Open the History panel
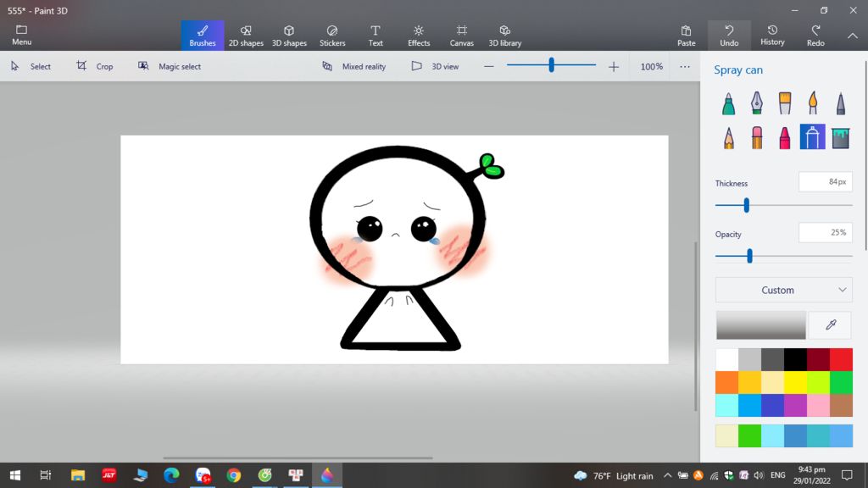The width and height of the screenshot is (868, 488). tap(772, 36)
